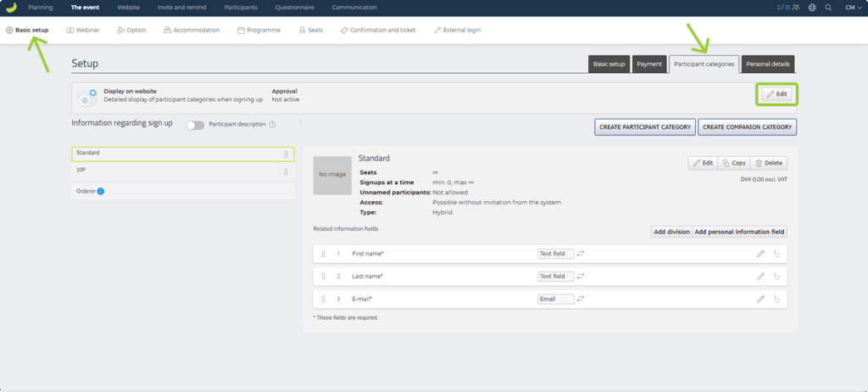Screen dimensions: 868x392
Task: Toggle the Participant description switch
Action: coord(195,126)
